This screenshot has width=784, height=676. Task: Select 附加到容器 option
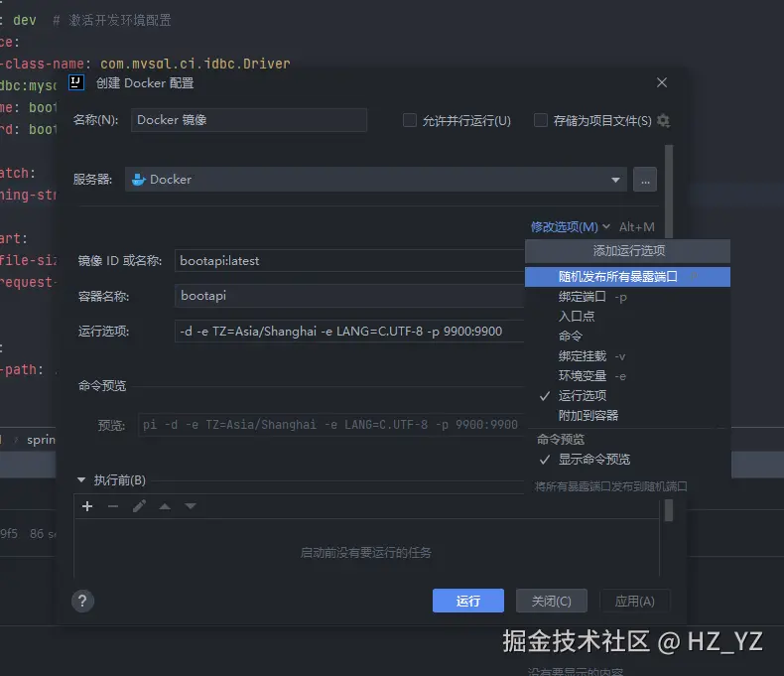coord(627,416)
